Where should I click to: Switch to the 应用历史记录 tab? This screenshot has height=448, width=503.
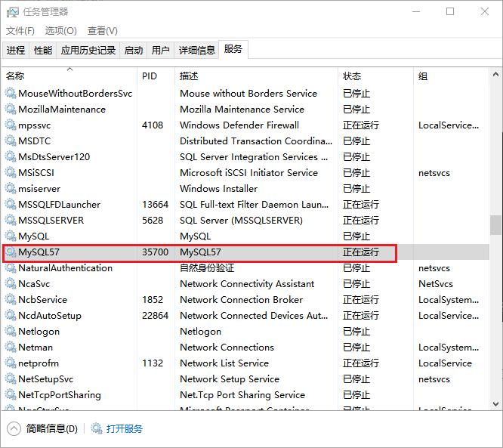pyautogui.click(x=88, y=51)
